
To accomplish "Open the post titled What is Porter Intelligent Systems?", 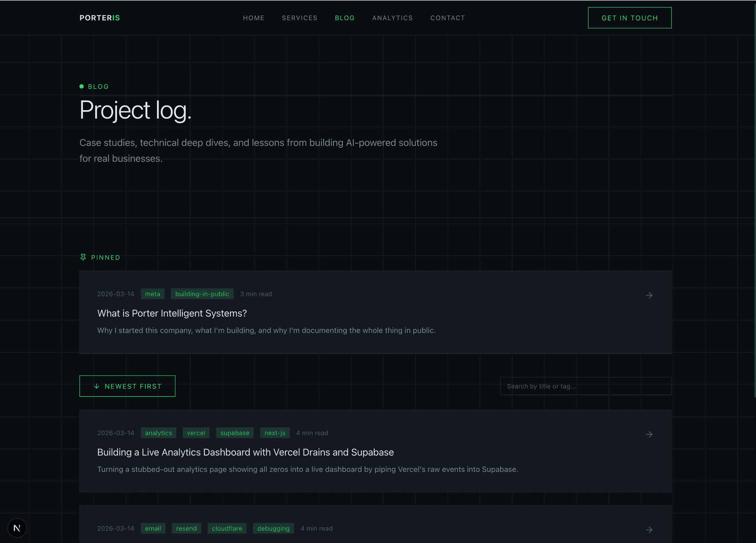I will pyautogui.click(x=172, y=313).
